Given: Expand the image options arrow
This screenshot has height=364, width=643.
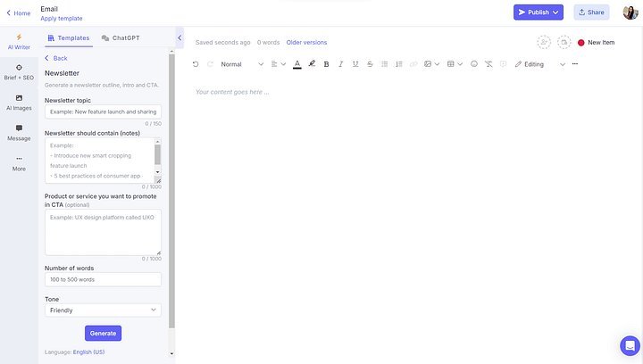Looking at the screenshot, I should point(437,64).
